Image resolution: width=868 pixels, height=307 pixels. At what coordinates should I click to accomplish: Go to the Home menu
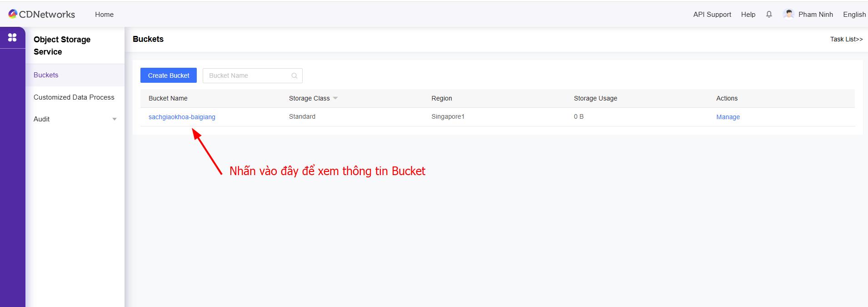(104, 14)
